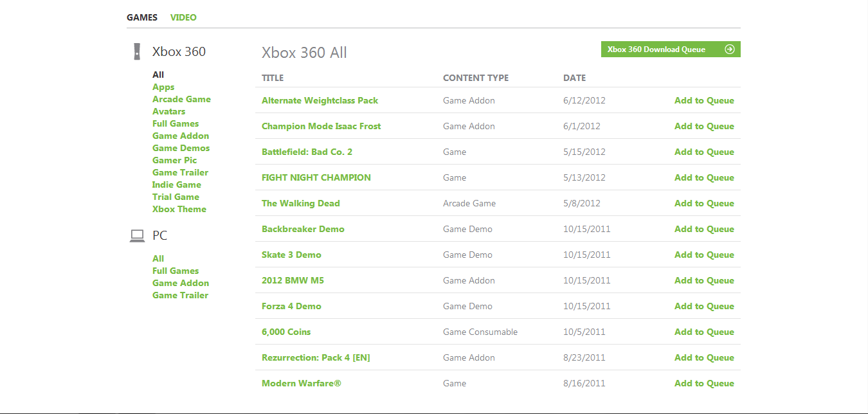Open Skate 3 Demo title

click(x=291, y=255)
